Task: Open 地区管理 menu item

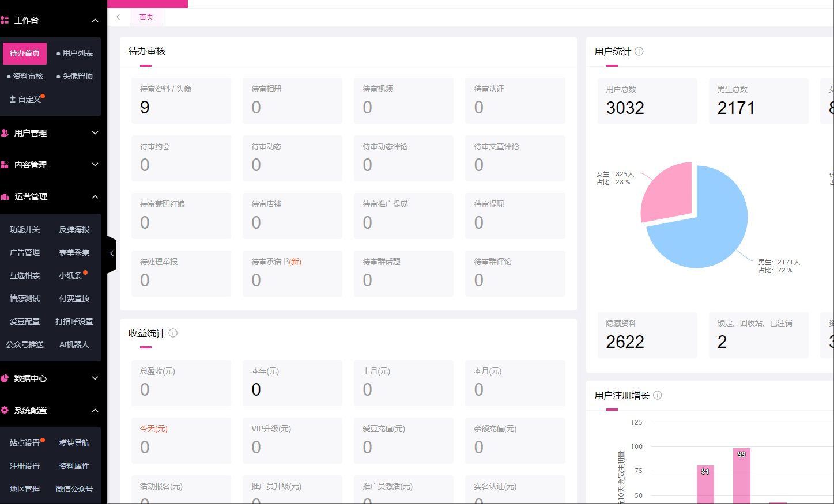Action: [x=25, y=489]
